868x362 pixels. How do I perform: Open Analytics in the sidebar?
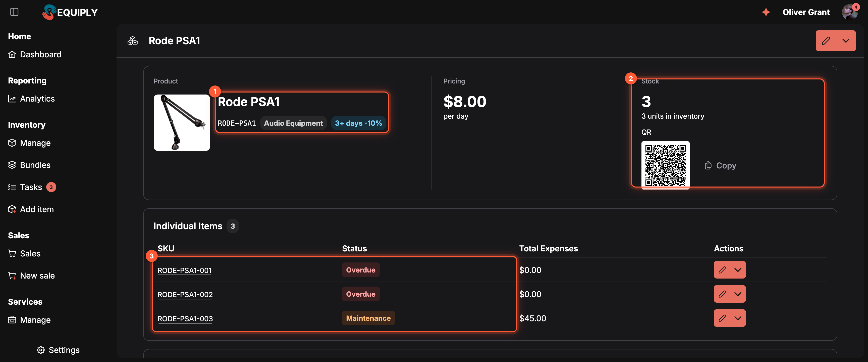coord(31,99)
